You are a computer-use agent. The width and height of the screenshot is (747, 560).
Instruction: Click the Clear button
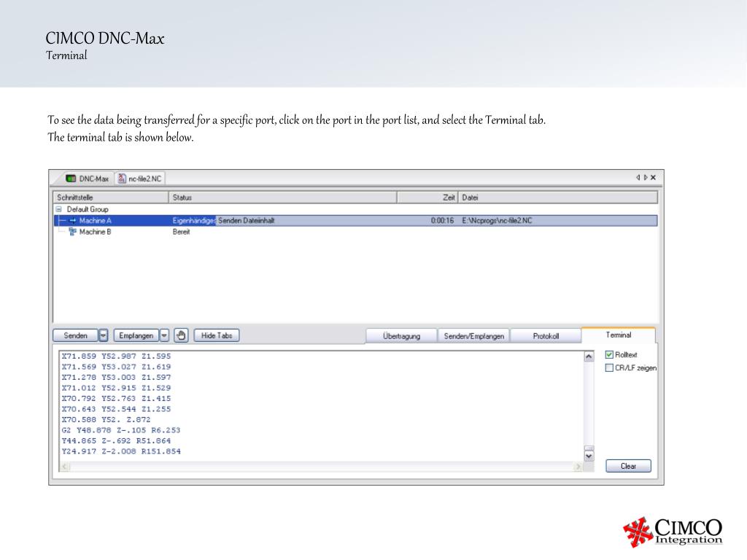(628, 466)
